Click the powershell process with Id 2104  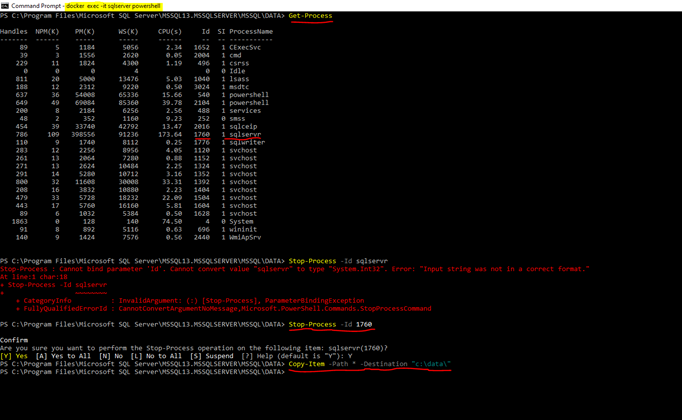pos(249,103)
